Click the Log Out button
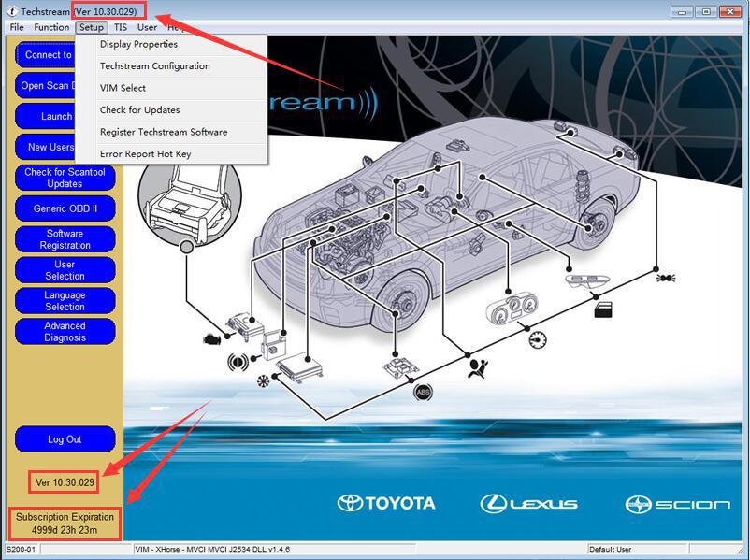Viewport: 750px width, 560px height. coord(65,439)
